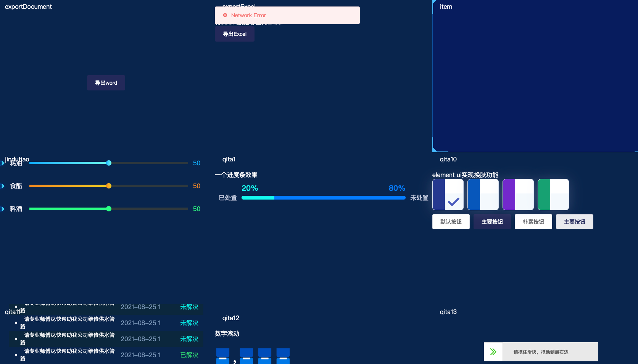This screenshot has height=364, width=638.
Task: Select the dark navy theme swatch
Action: pos(448,195)
